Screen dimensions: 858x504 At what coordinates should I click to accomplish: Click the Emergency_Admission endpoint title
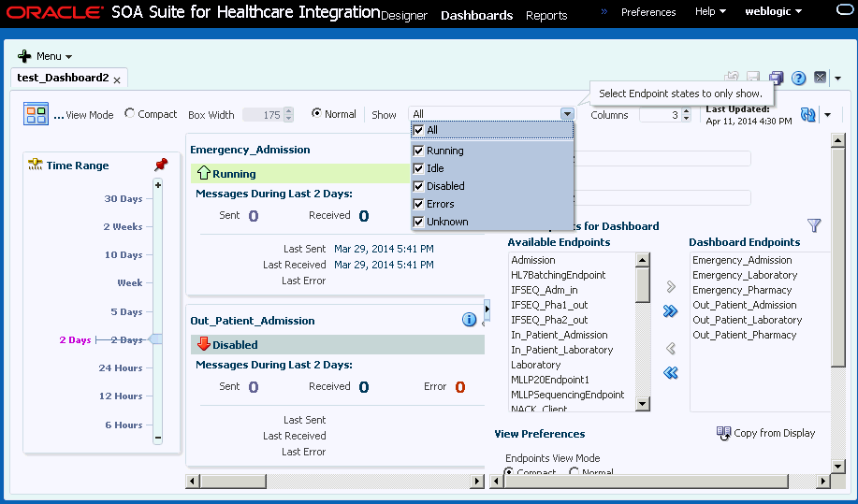coord(250,150)
